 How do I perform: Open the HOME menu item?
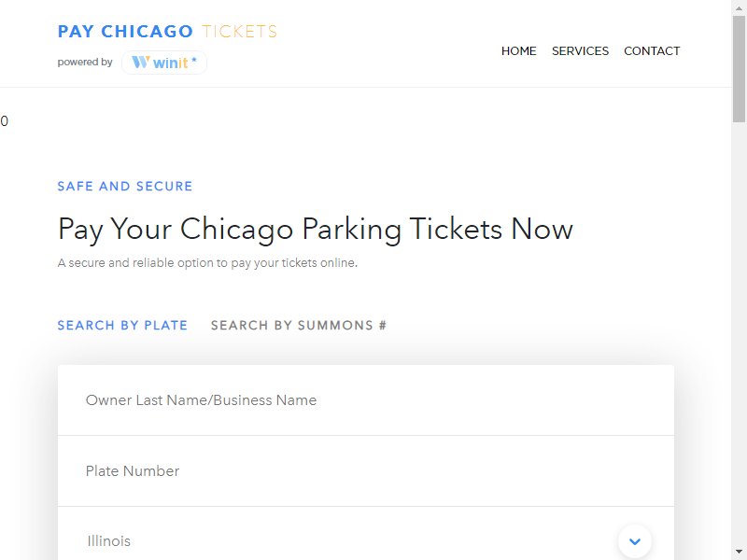tap(518, 51)
